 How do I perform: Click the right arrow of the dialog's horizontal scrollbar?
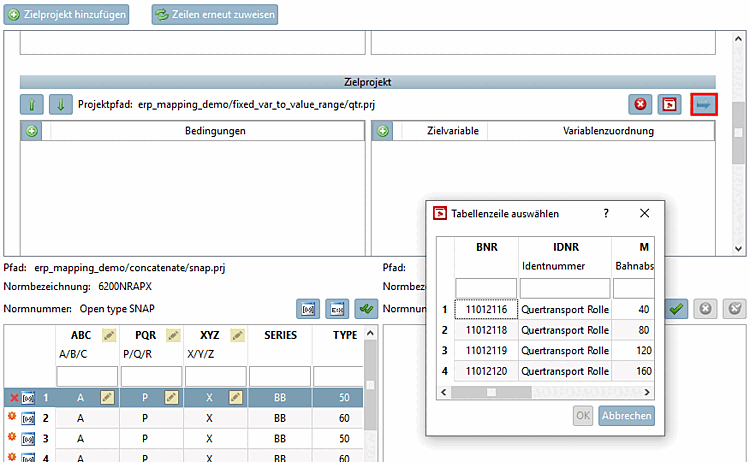[647, 392]
